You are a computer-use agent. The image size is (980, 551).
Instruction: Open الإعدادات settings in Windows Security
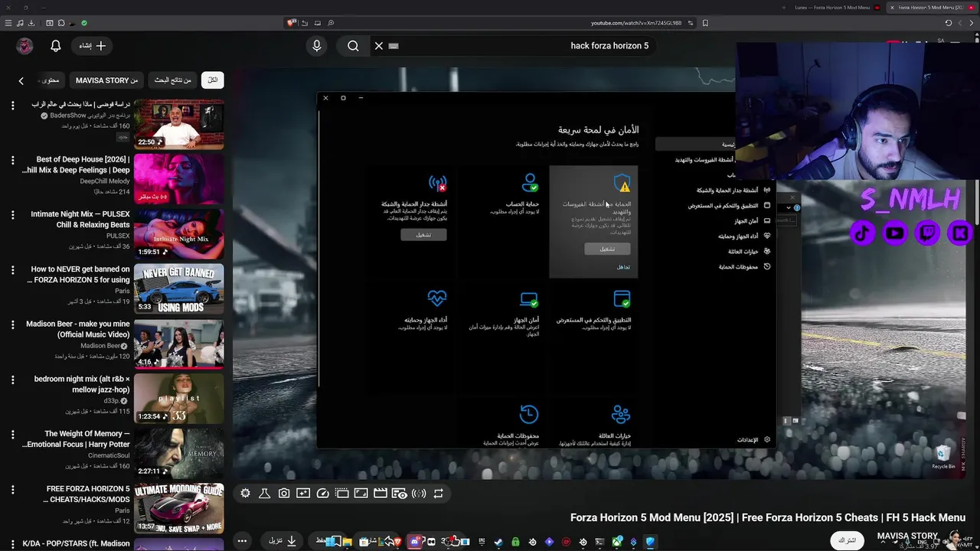click(x=753, y=440)
